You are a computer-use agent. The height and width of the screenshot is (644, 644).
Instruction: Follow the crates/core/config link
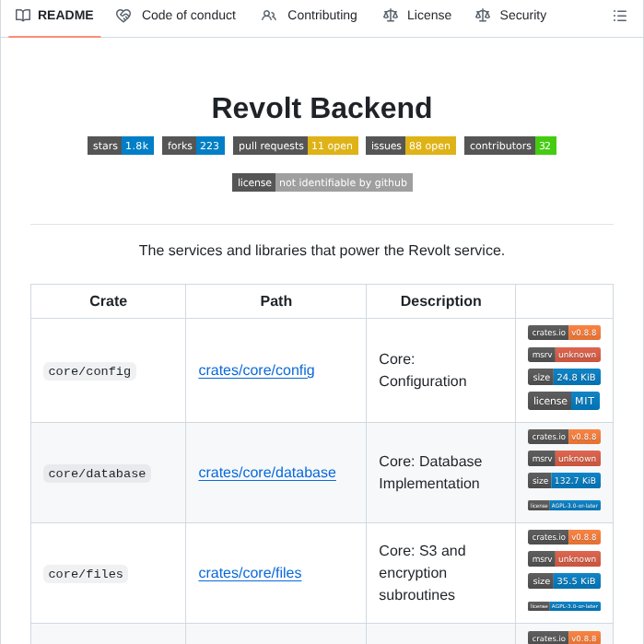tap(257, 370)
